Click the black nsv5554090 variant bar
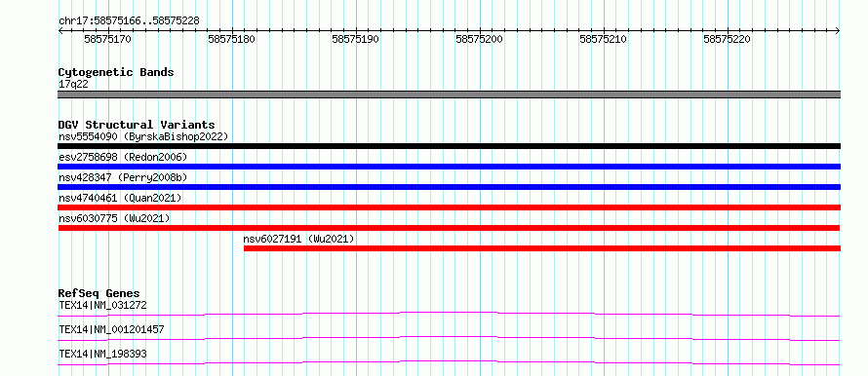 coord(449,146)
